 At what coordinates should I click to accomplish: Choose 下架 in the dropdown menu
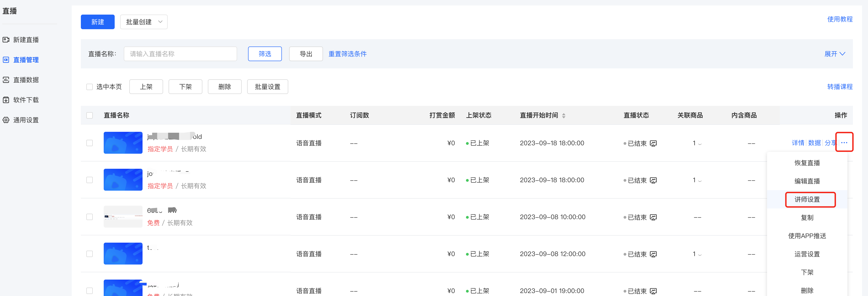pos(807,272)
